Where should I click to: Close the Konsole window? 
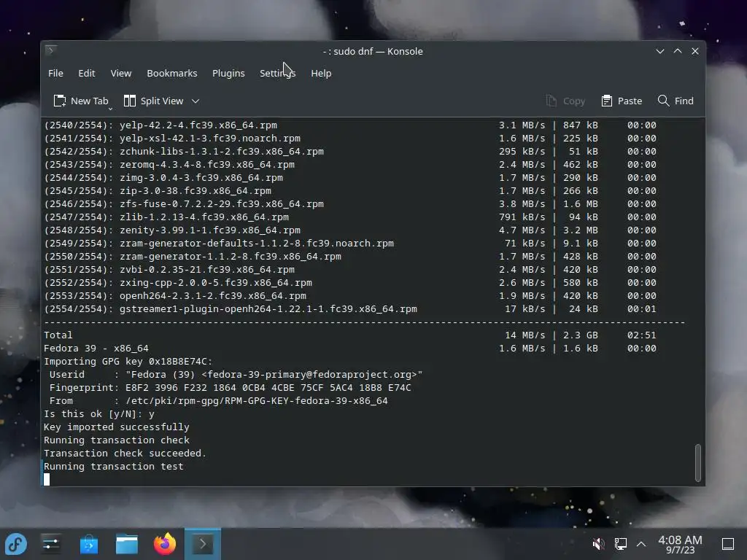pos(695,51)
